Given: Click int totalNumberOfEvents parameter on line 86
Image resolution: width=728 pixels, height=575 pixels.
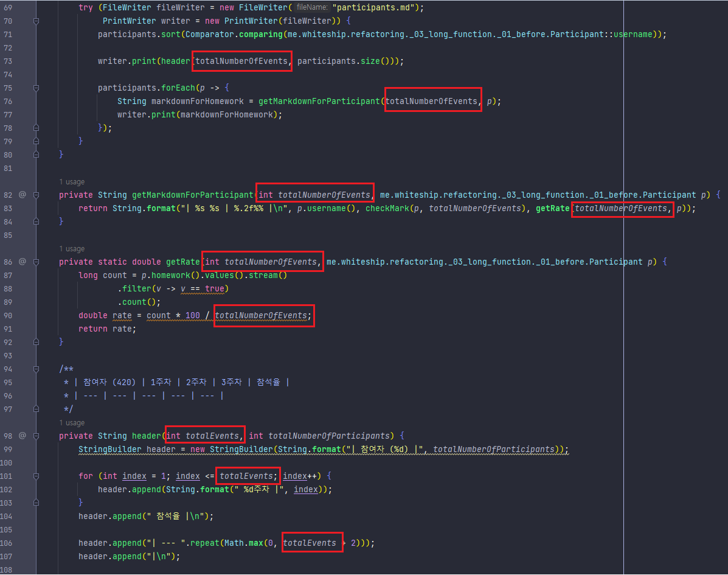Looking at the screenshot, I should coord(261,262).
